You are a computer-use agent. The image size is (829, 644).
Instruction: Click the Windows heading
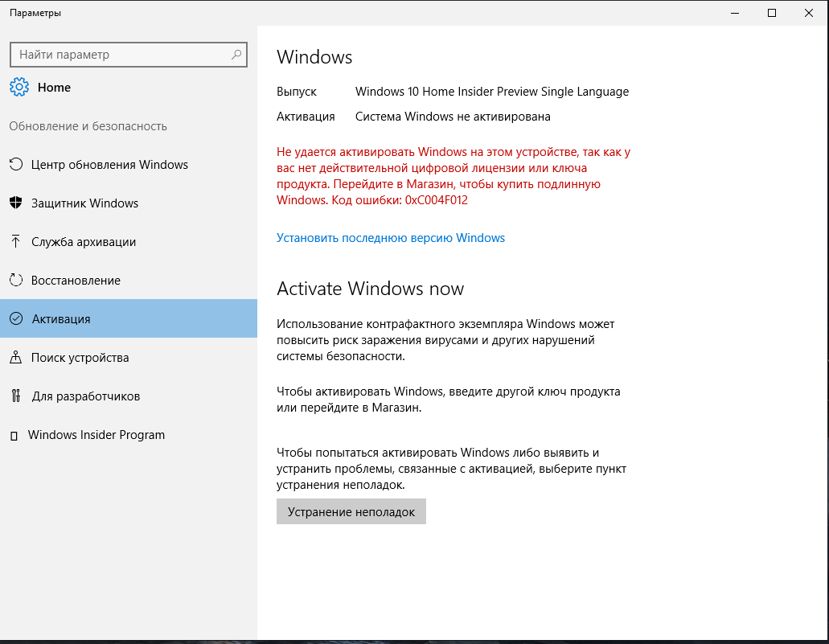pos(314,57)
